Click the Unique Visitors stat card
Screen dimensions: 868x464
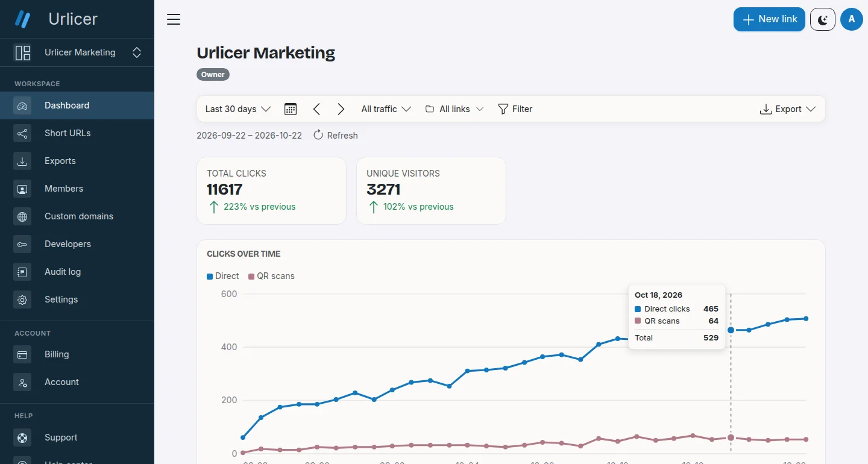[432, 191]
